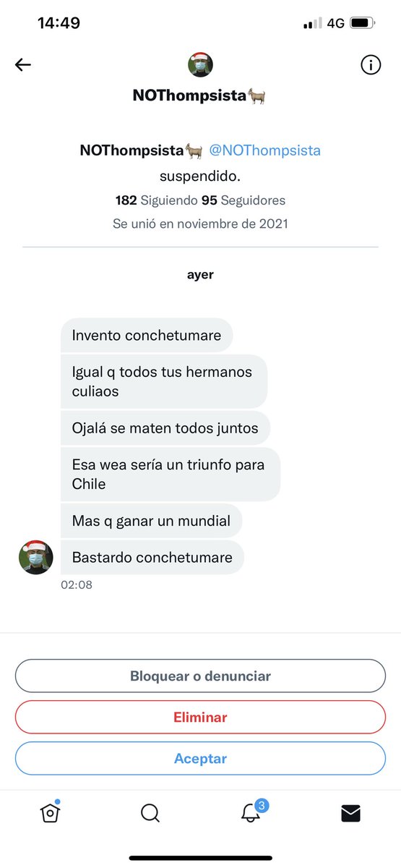Open the conversation info icon
This screenshot has width=401, height=868.
(370, 65)
